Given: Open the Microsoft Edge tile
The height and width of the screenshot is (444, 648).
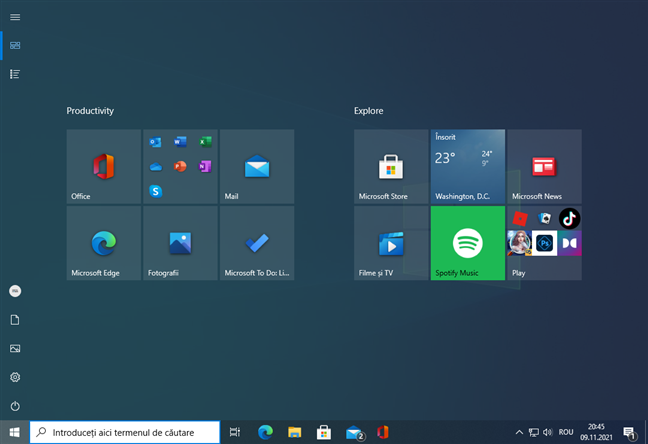Looking at the screenshot, I should click(104, 243).
